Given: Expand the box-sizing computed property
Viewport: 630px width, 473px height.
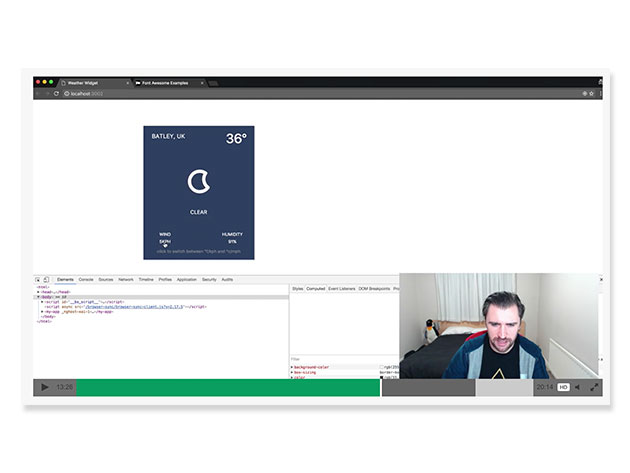Looking at the screenshot, I should [292, 373].
